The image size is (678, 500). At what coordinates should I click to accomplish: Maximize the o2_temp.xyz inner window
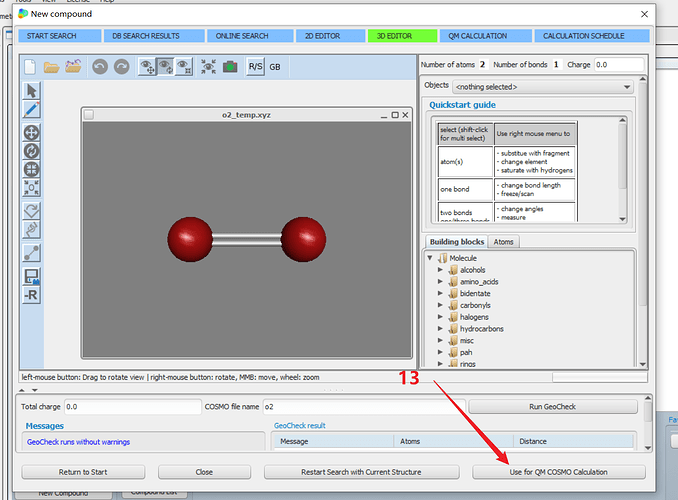click(395, 115)
